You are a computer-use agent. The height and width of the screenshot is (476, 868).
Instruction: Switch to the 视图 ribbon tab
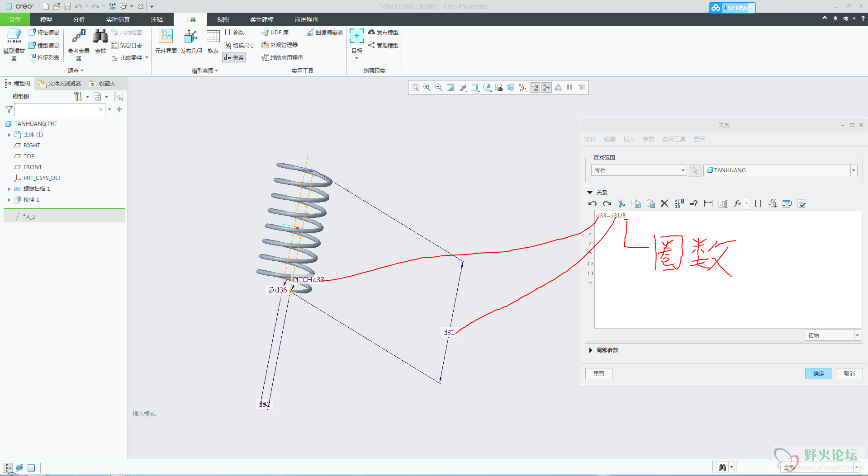coord(223,19)
